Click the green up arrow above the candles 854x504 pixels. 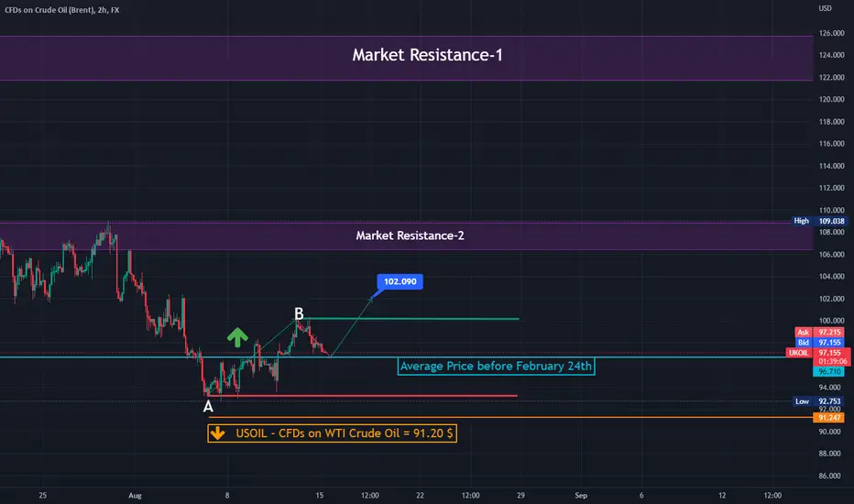(237, 337)
